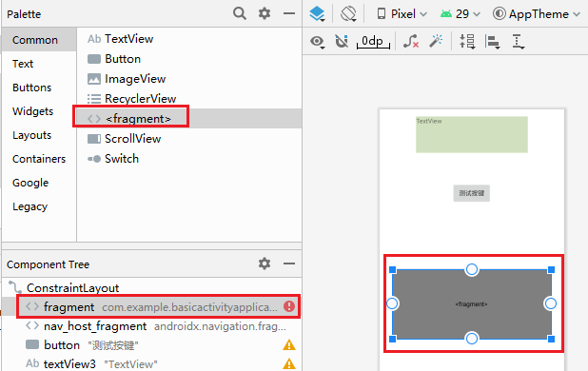Click the warning icon on button row
Image resolution: width=588 pixels, height=371 pixels.
288,344
